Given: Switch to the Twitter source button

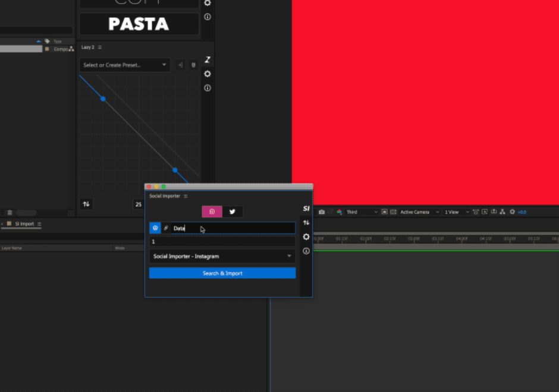Looking at the screenshot, I should pos(233,211).
